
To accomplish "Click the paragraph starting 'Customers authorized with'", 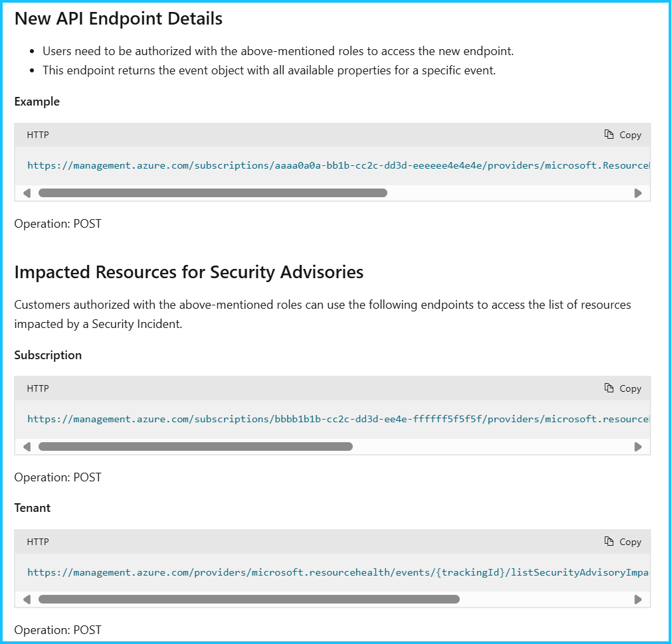I will point(323,314).
